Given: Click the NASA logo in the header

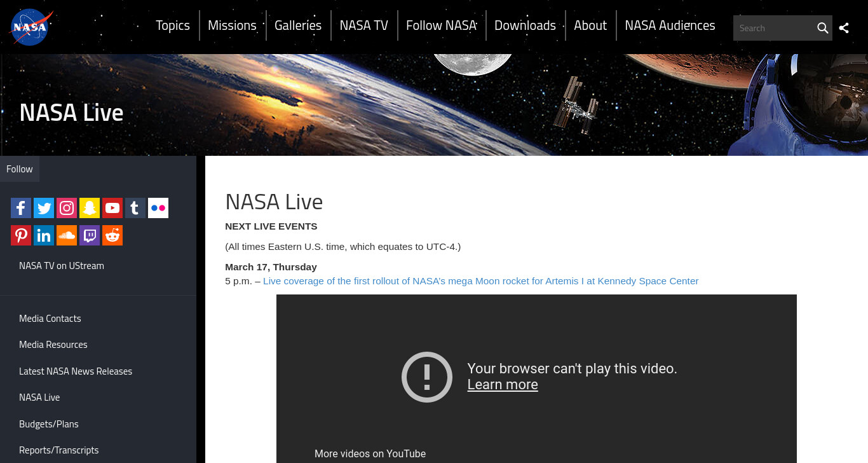Looking at the screenshot, I should coord(31,27).
